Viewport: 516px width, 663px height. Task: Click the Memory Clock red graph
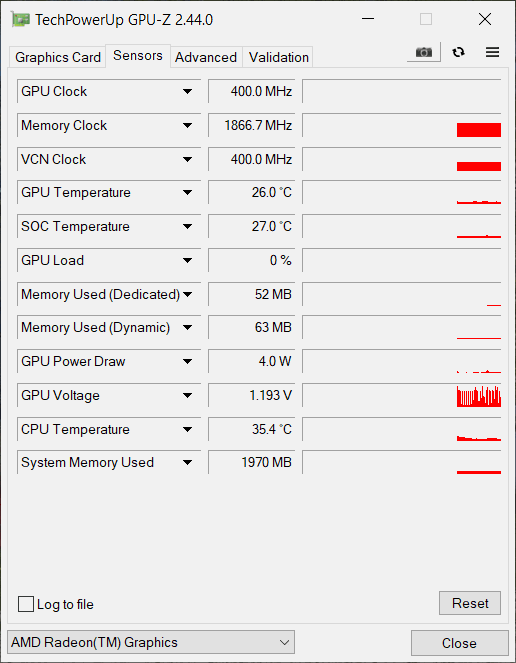pos(402,125)
